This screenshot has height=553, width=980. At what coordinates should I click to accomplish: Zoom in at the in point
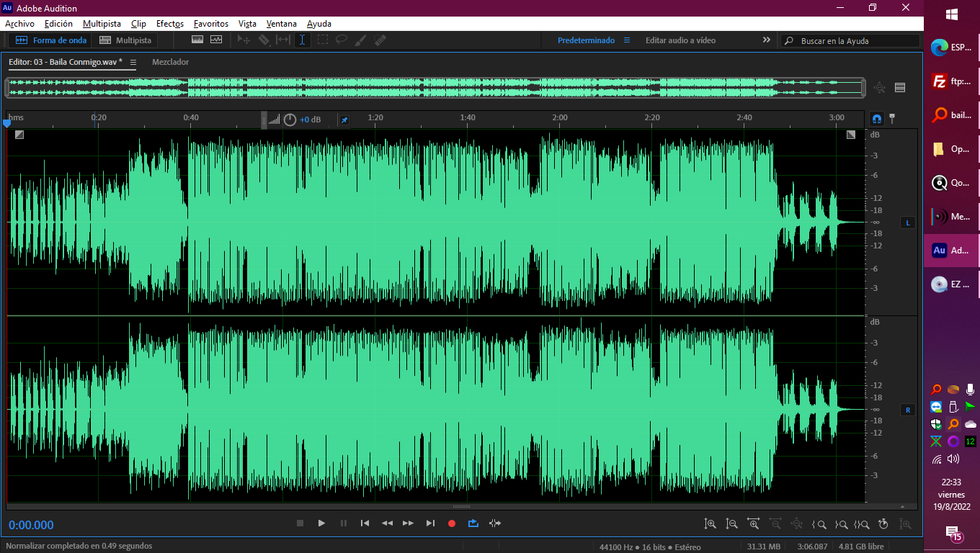pos(819,524)
